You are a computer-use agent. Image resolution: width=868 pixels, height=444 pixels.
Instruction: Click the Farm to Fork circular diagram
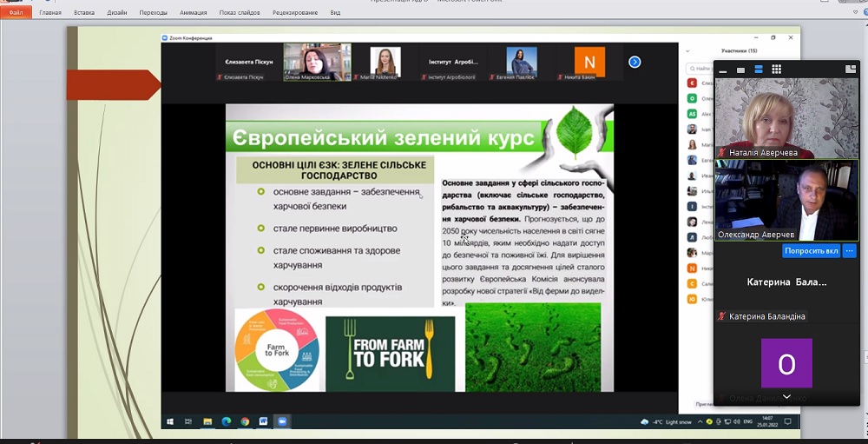click(x=277, y=350)
